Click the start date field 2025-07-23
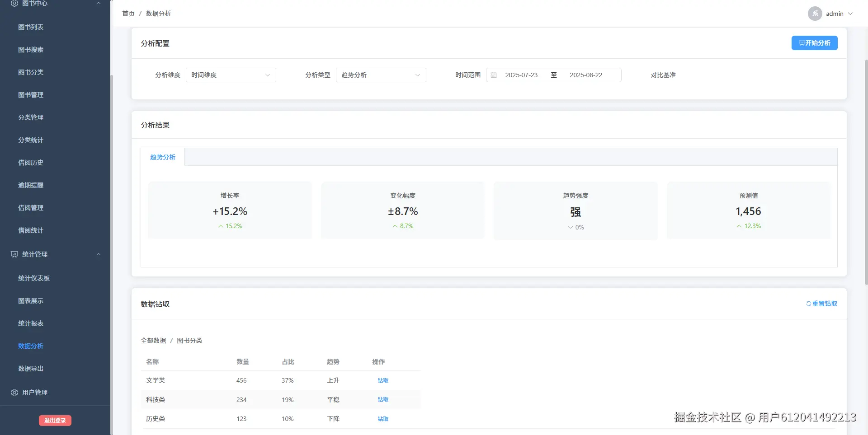The width and height of the screenshot is (868, 435). pos(521,75)
